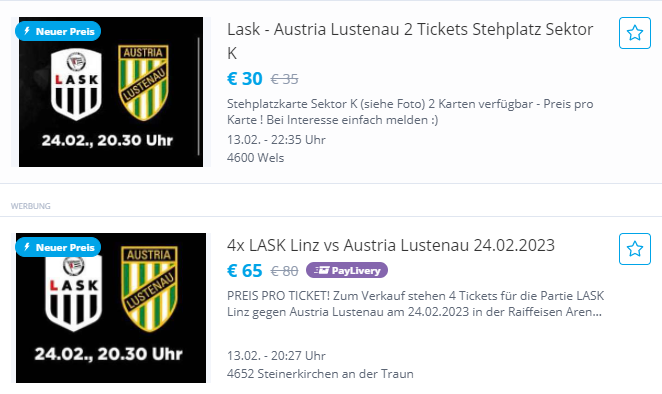Screen dimensions: 662x394
Task: Favorite the Stehplatz Sektor K listing star
Action: click(635, 33)
